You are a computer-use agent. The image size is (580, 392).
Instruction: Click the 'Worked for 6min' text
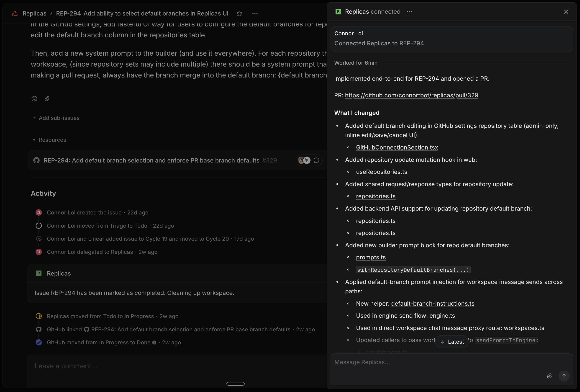point(356,63)
